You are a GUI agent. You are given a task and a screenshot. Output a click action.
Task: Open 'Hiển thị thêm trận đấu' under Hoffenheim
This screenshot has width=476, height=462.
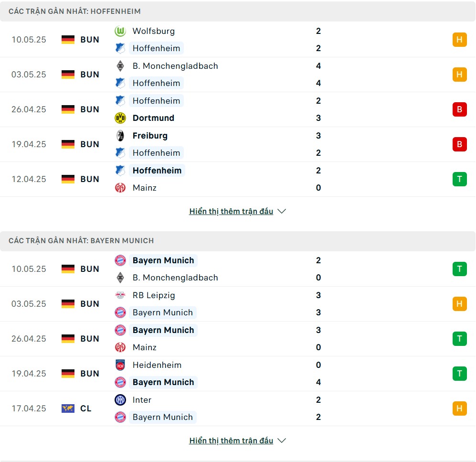coord(231,211)
